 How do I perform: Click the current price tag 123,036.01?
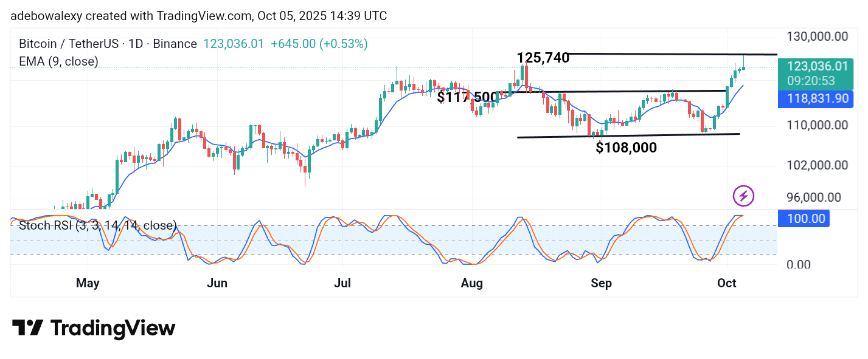[817, 67]
